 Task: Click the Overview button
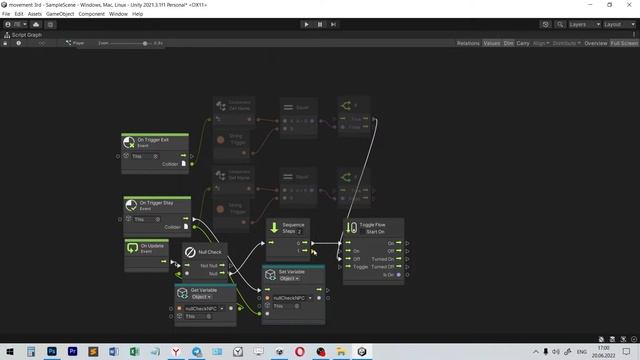[x=596, y=43]
